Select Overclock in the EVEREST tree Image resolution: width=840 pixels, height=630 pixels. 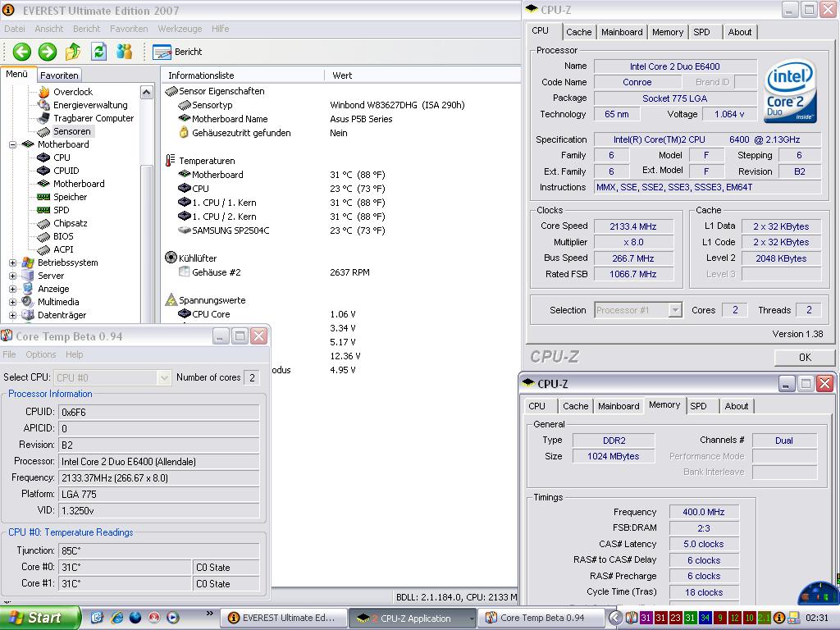click(x=73, y=92)
